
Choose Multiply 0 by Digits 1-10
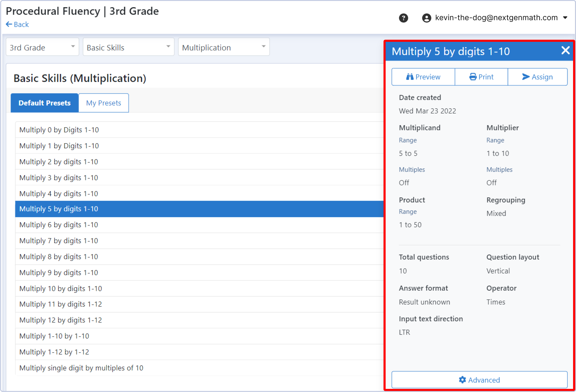pos(59,130)
